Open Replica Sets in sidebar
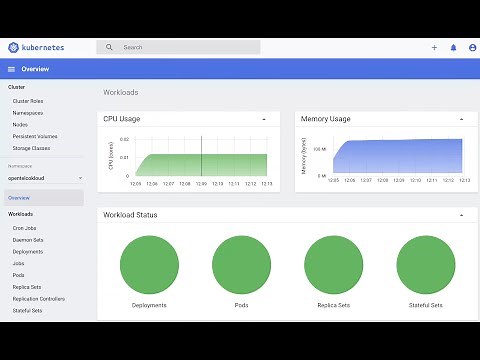The image size is (480, 360). (x=27, y=287)
